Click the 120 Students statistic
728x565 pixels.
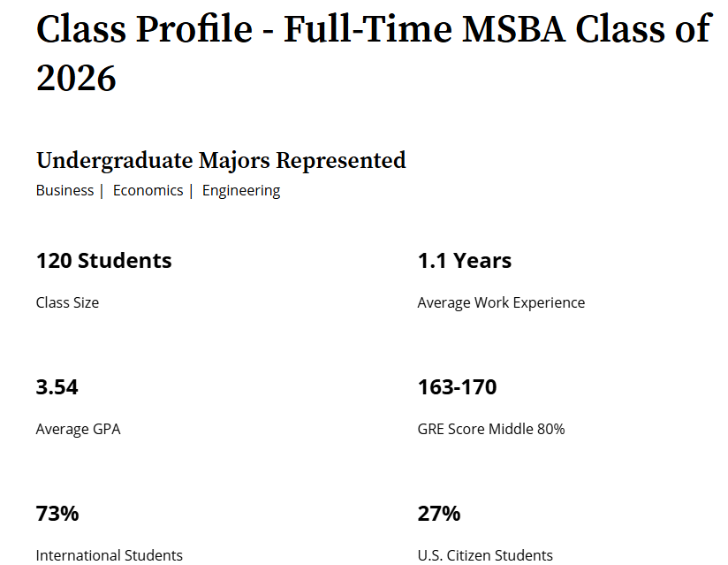[103, 261]
